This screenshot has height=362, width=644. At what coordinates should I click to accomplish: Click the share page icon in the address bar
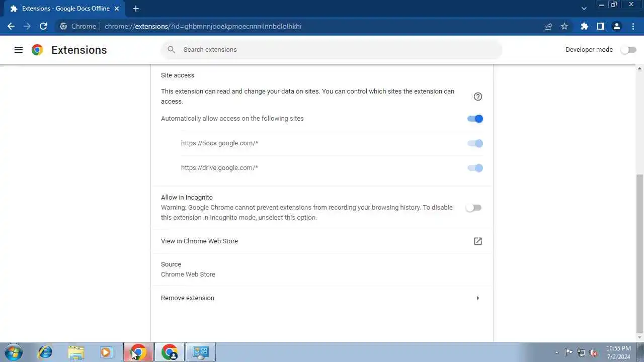click(x=548, y=26)
